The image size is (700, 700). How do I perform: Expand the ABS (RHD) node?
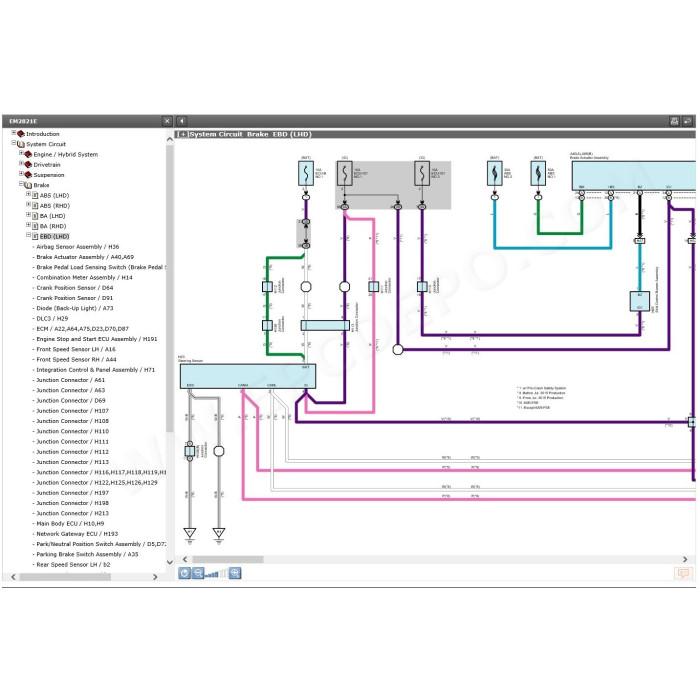29,204
